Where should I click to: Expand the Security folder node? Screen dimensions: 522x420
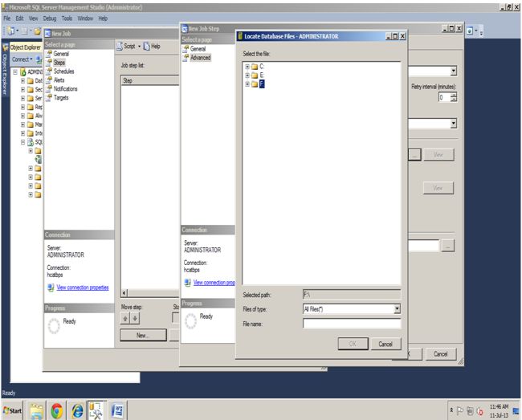pyautogui.click(x=22, y=89)
